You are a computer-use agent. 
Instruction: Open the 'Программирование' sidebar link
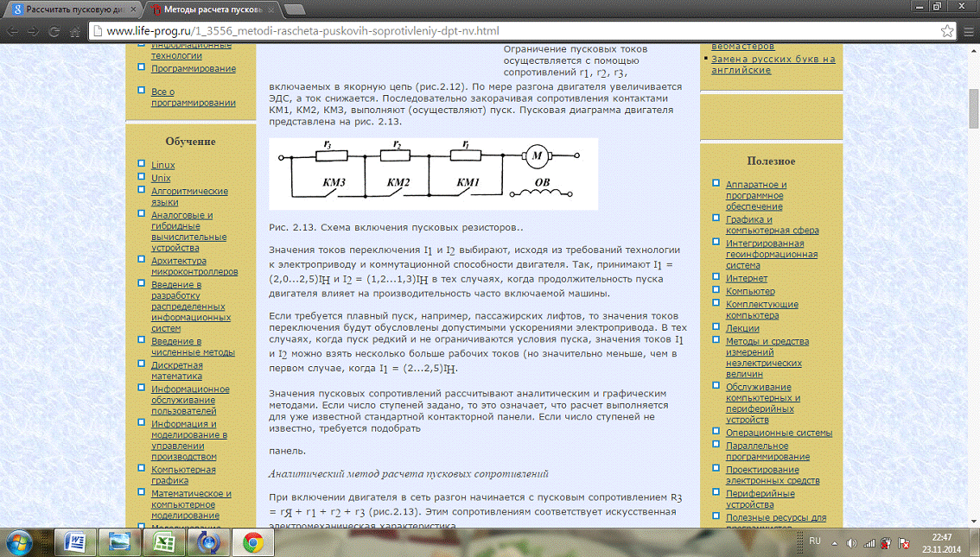coord(193,68)
